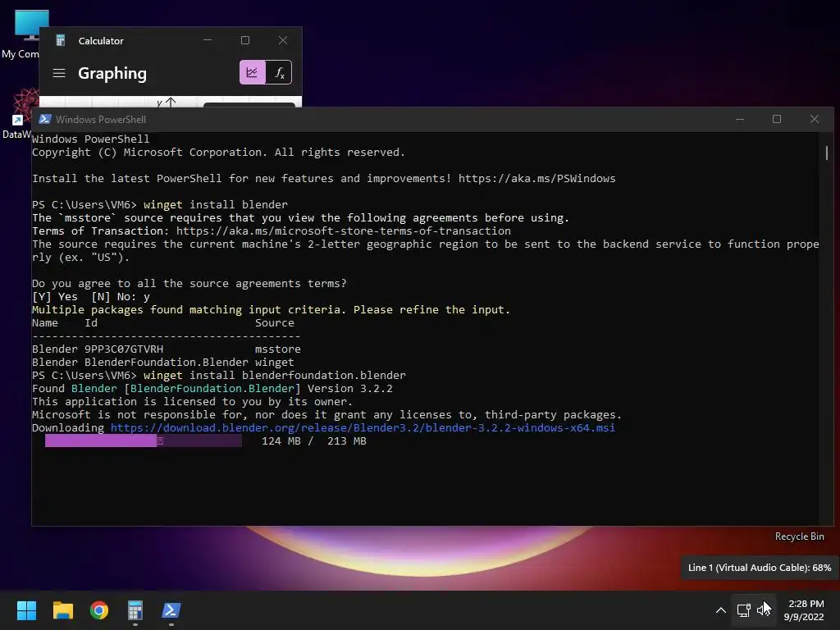Click the '[Y] Yes [N] No: y' prompt
Viewport: 840px width, 630px height.
91,297
